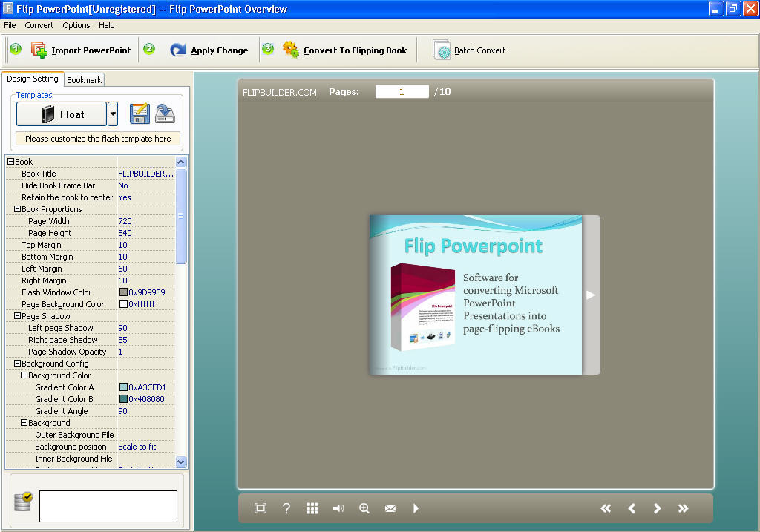
Task: Save the current template settings
Action: 139,114
